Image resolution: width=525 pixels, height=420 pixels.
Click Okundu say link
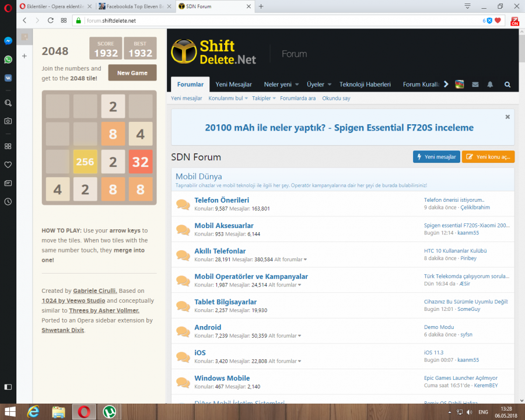pyautogui.click(x=336, y=98)
